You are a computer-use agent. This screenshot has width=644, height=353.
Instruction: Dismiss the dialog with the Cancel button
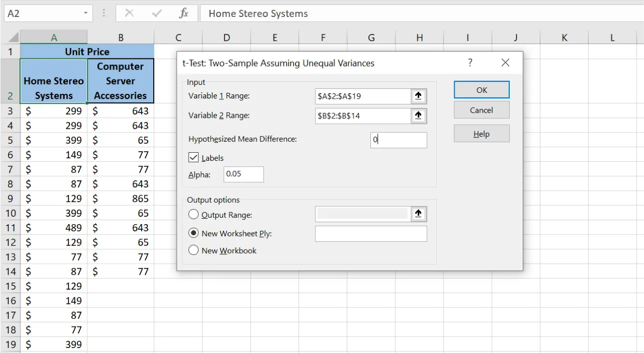click(x=481, y=110)
